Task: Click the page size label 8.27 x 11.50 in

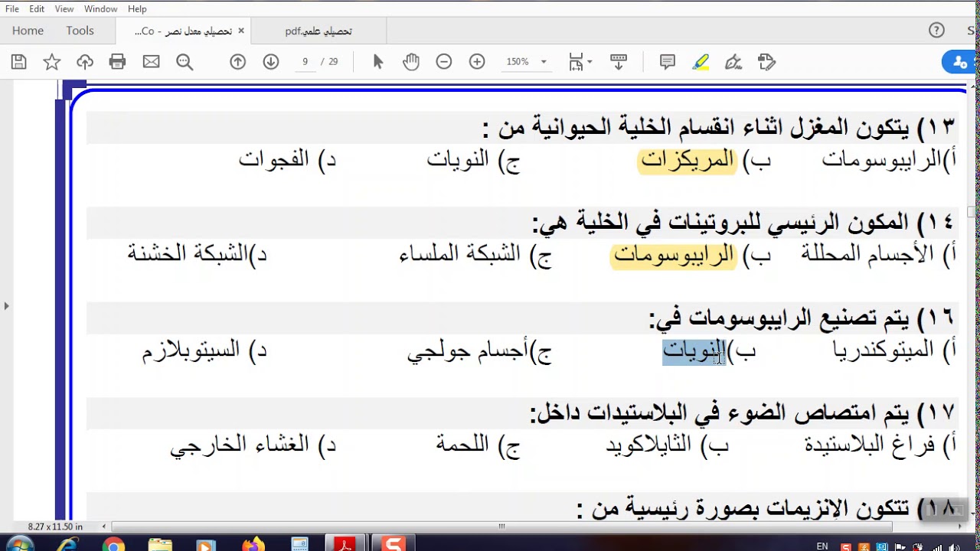Action: click(x=55, y=527)
